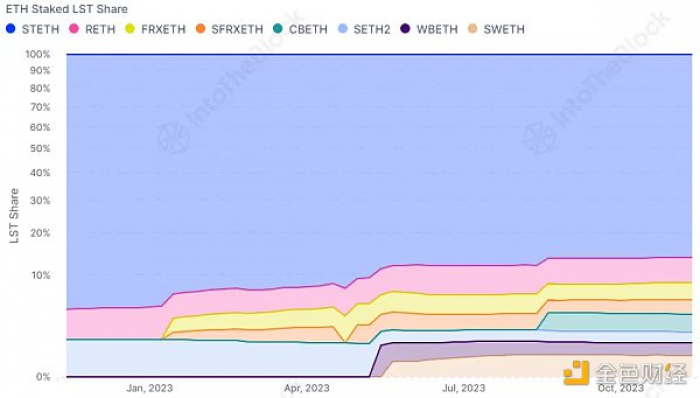This screenshot has width=700, height=398.
Task: Toggle the RETH series label
Action: click(x=100, y=29)
